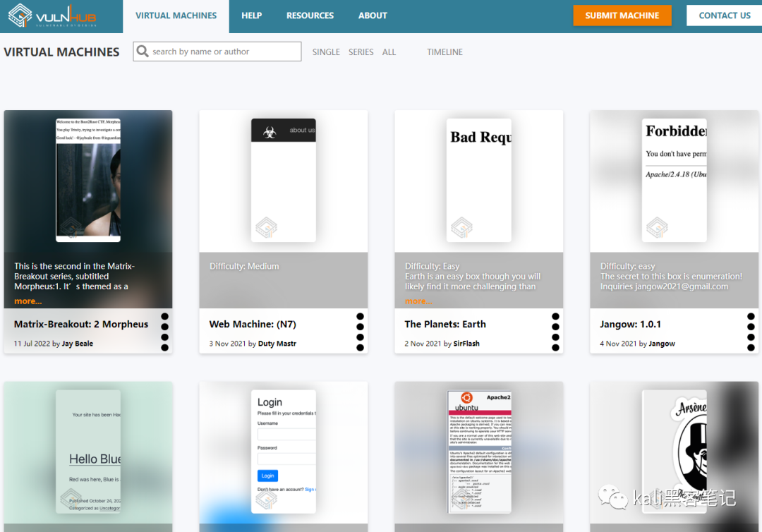Filter by Series machines
This screenshot has width=762, height=532.
tap(361, 52)
